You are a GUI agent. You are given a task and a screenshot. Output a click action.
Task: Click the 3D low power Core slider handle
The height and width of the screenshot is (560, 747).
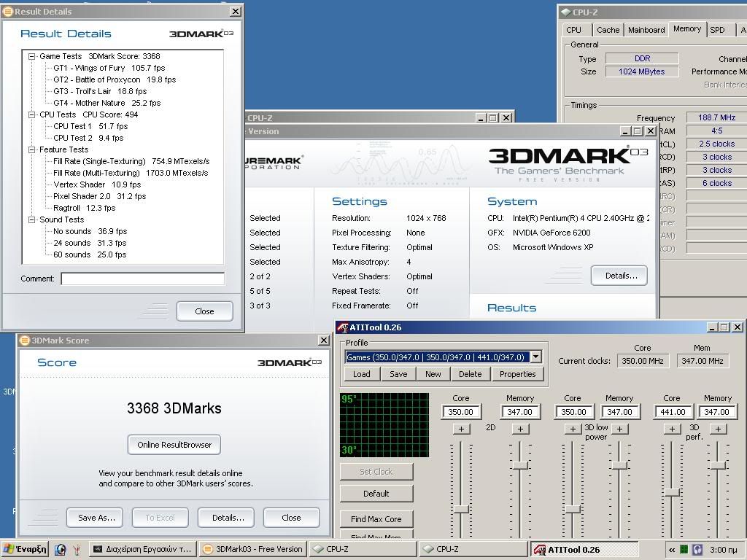pos(573,509)
